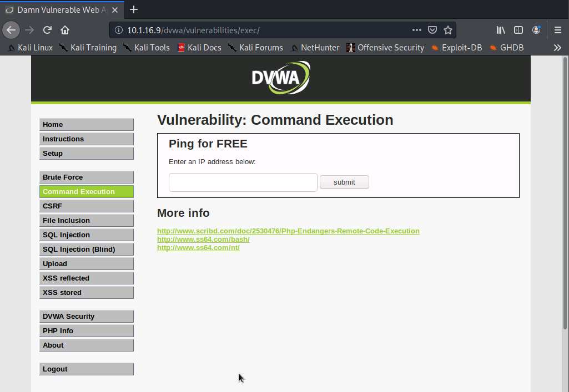Open page actions three-dot menu
Image resolution: width=569 pixels, height=392 pixels.
point(416,30)
